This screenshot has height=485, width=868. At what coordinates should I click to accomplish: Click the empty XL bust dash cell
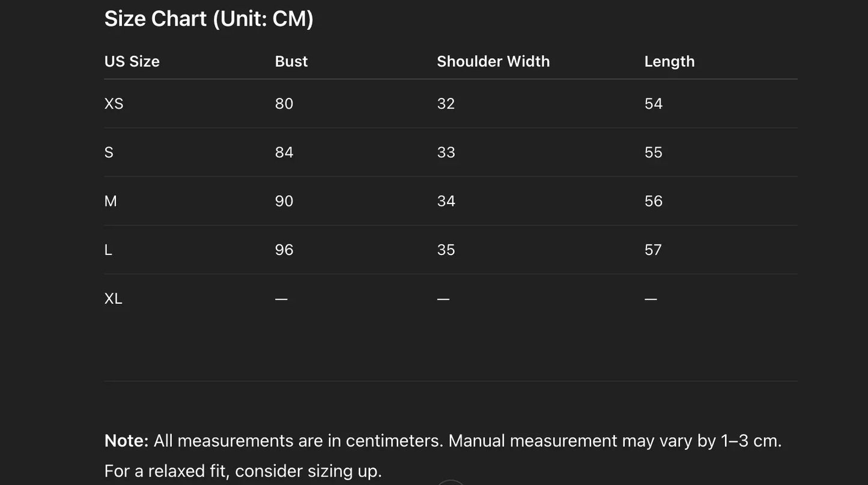tap(281, 298)
